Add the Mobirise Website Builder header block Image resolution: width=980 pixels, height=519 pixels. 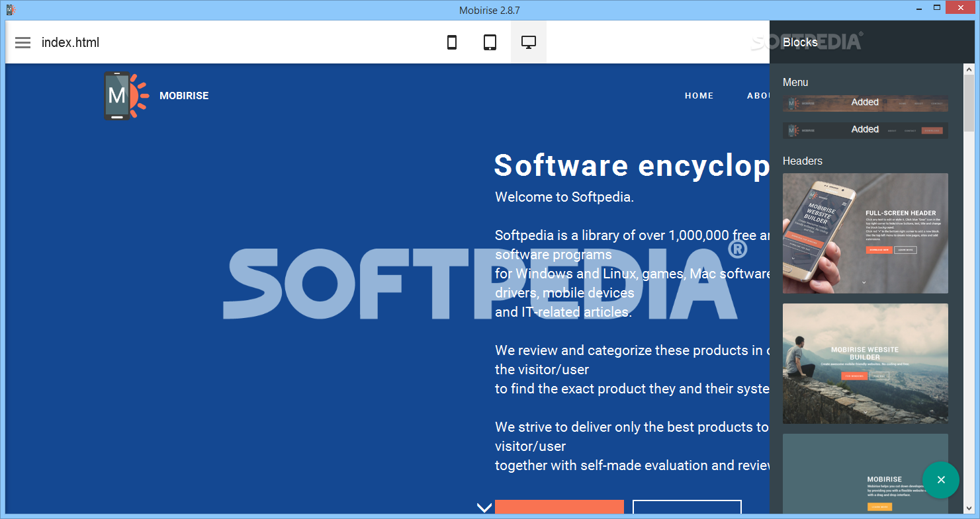(x=865, y=364)
